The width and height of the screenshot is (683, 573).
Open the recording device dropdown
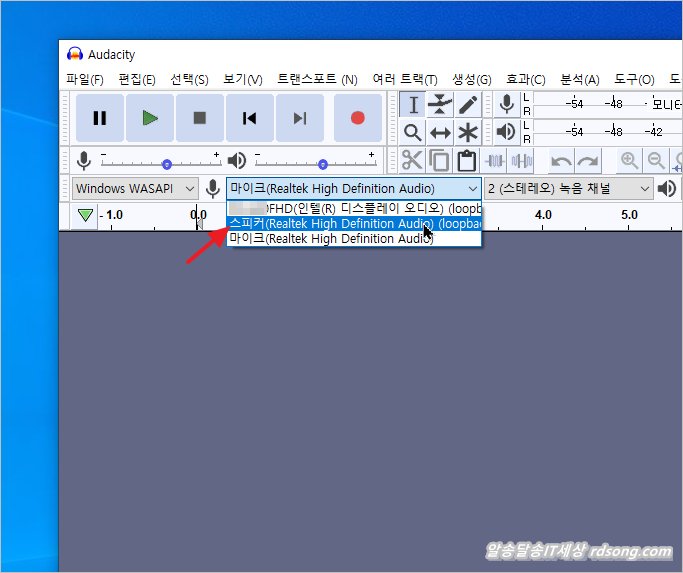point(354,189)
